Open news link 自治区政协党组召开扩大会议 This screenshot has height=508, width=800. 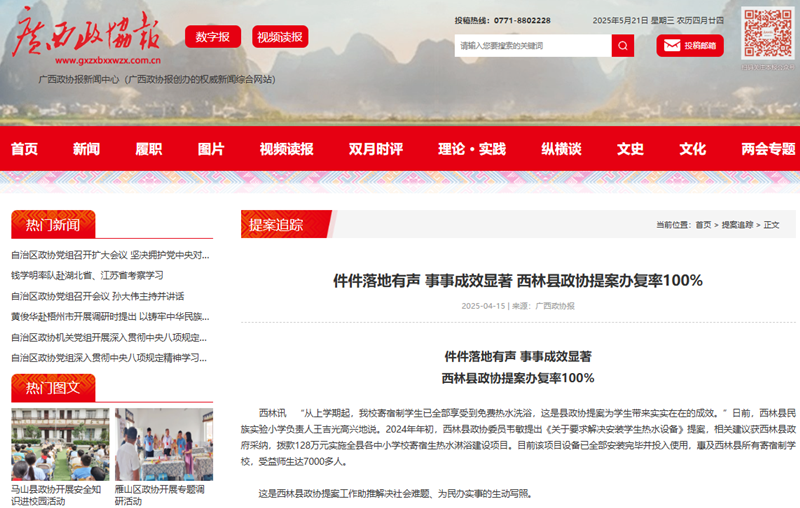coord(110,255)
